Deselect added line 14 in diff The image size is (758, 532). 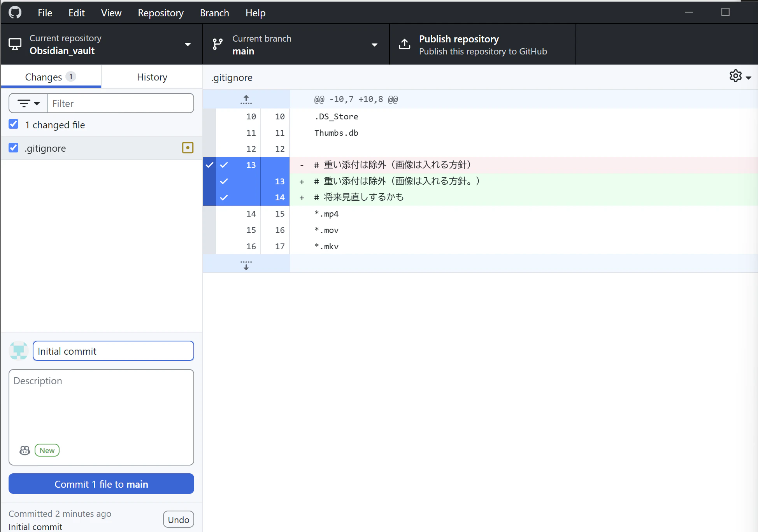(x=224, y=198)
